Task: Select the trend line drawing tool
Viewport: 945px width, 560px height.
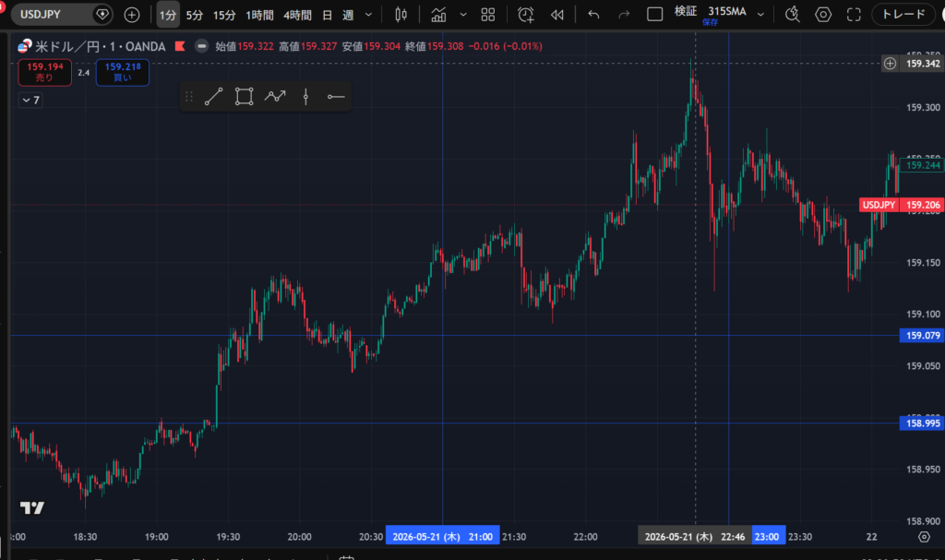Action: [x=213, y=97]
